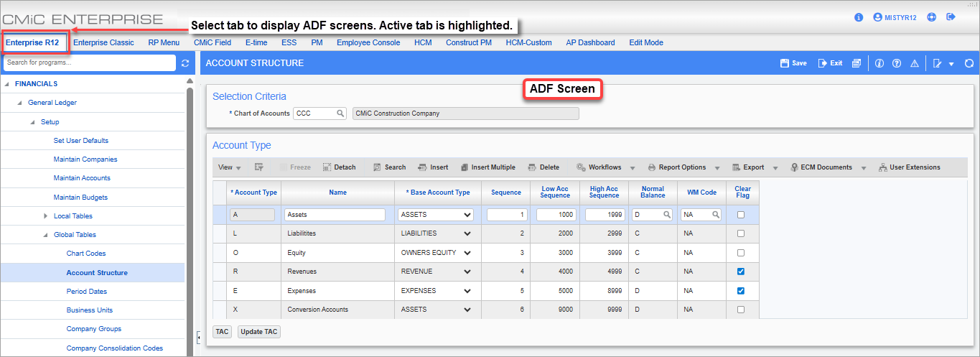Viewport: 980px width, 357px height.
Task: Click the circular refresh icon in title bar
Action: coord(969,63)
